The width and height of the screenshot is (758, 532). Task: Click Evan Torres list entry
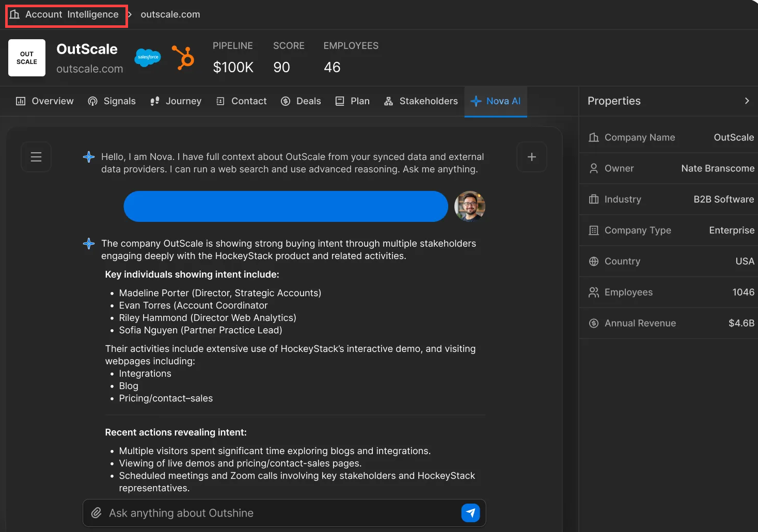tap(193, 305)
